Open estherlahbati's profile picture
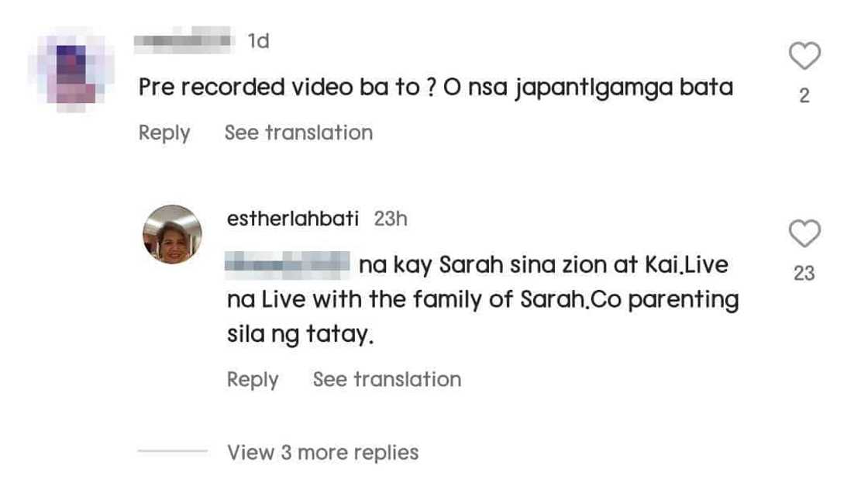The height and width of the screenshot is (500, 868). [172, 235]
